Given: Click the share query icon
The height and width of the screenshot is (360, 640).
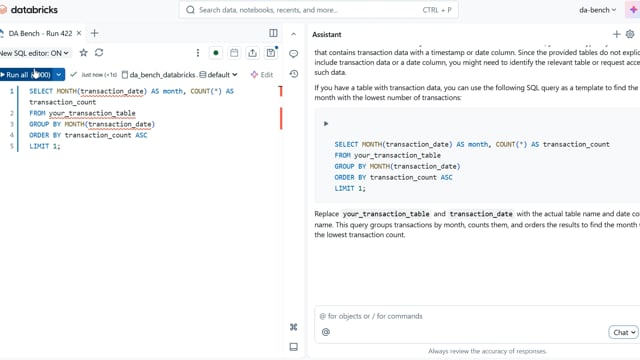Looking at the screenshot, I should coord(252,53).
